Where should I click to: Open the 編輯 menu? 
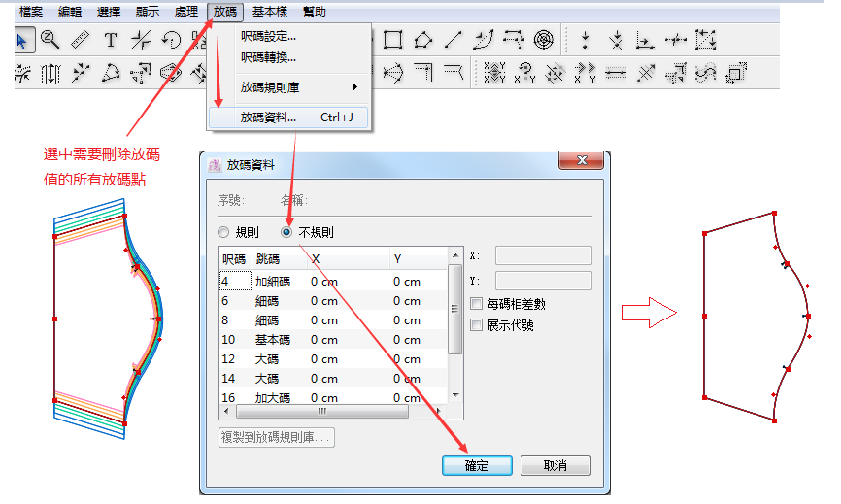[x=70, y=12]
